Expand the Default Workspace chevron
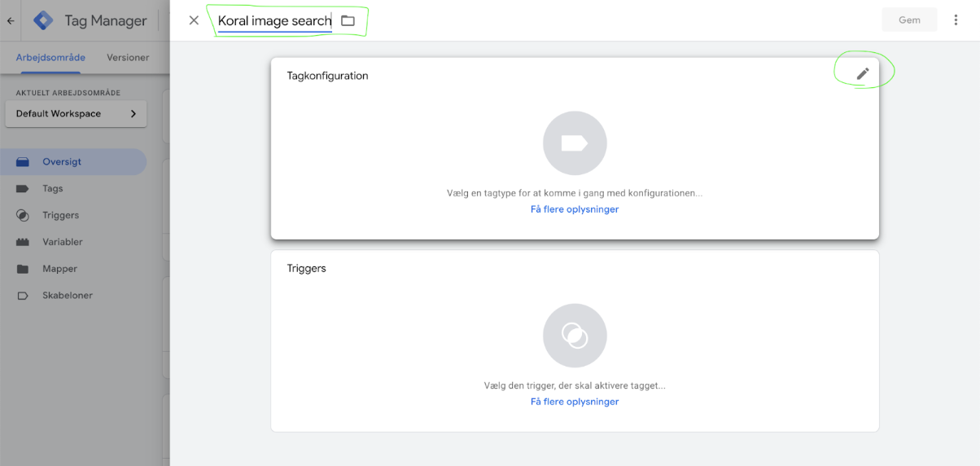 click(133, 114)
